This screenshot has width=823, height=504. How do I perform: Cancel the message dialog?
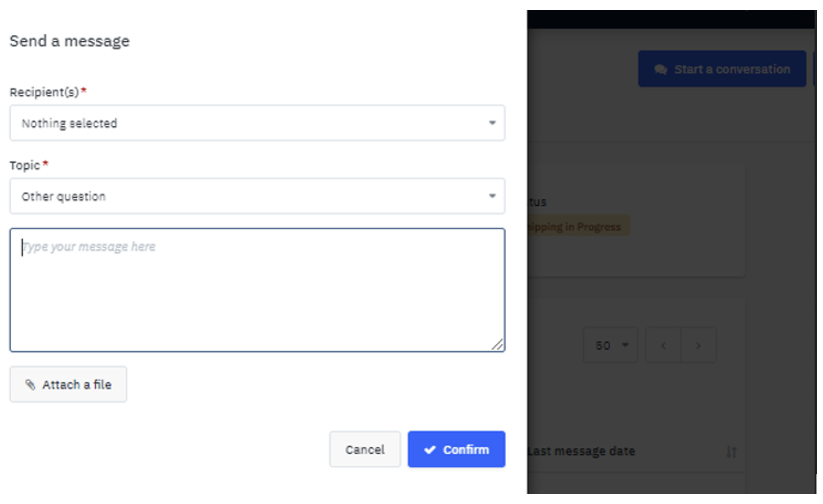(x=365, y=449)
